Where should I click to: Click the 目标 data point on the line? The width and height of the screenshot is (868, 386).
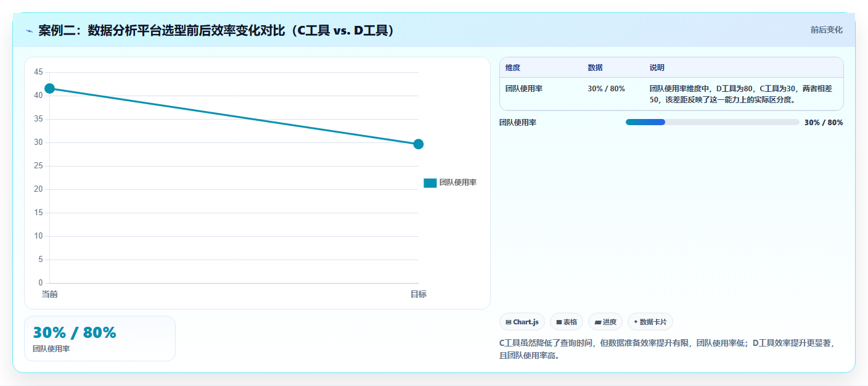tap(418, 144)
